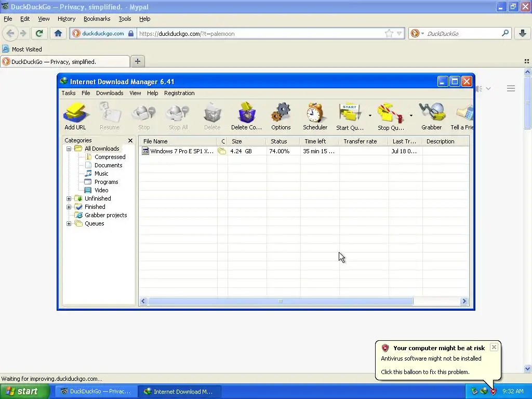Bookmark page with star icon

coord(389,33)
